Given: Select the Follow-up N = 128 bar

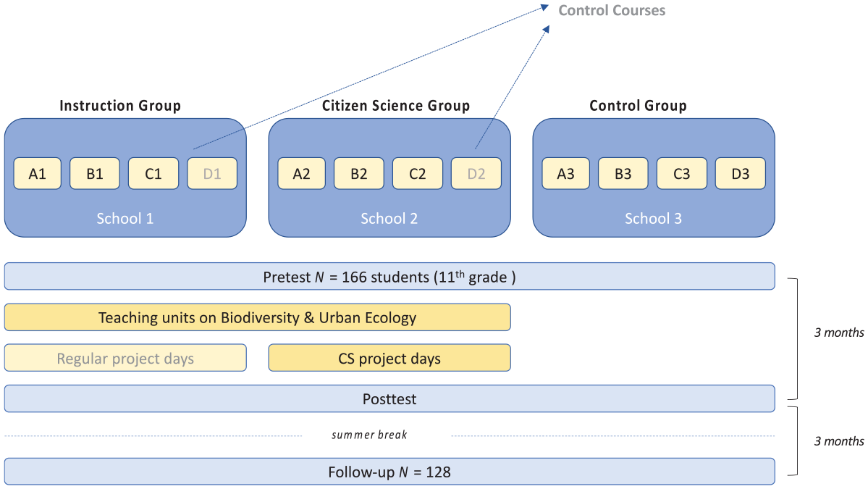Looking at the screenshot, I should 389,472.
